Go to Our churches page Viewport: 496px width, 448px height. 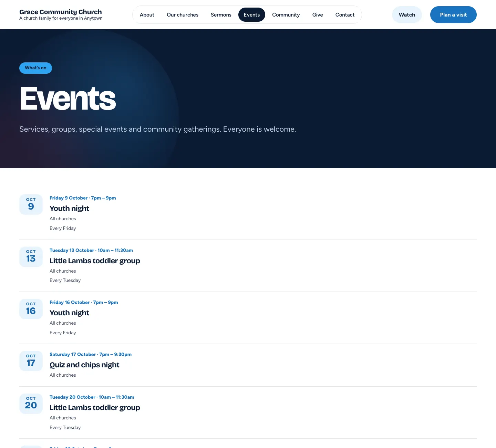tap(183, 15)
